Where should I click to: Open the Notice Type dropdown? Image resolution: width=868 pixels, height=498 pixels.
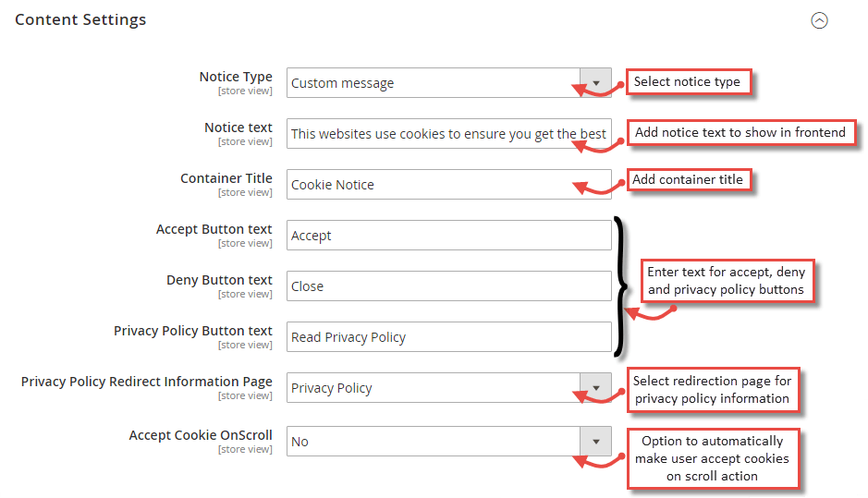(x=449, y=83)
